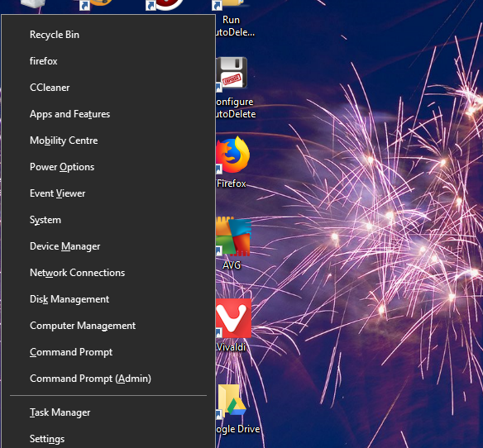Screen dimensions: 483x448
Task: Launch Command Prompt (Admin)
Action: [x=108, y=379]
